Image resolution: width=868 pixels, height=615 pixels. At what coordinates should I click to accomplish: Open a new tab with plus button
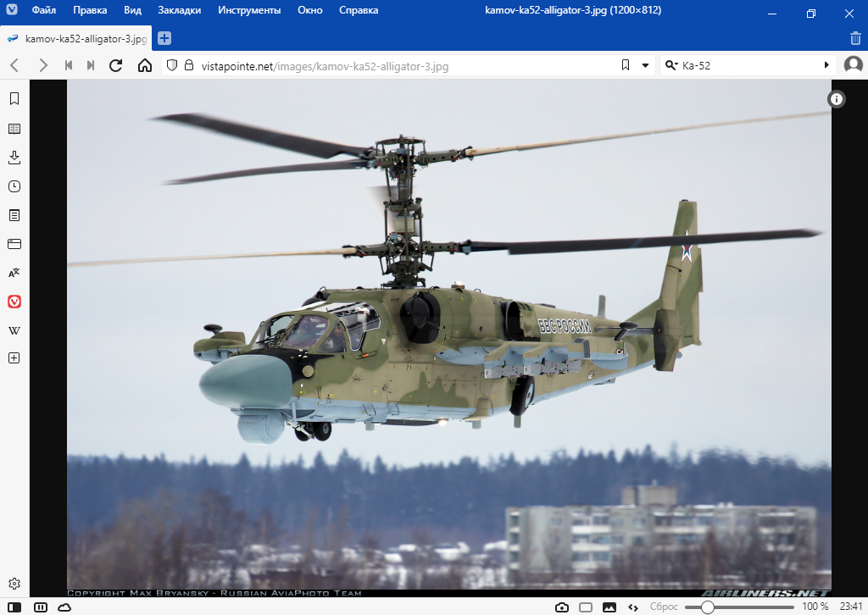pos(164,38)
